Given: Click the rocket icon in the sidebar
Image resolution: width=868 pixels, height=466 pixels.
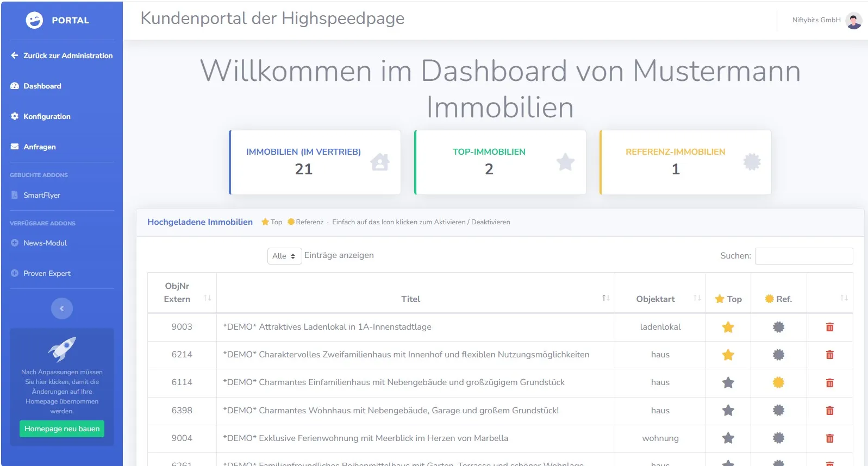Looking at the screenshot, I should 62,349.
